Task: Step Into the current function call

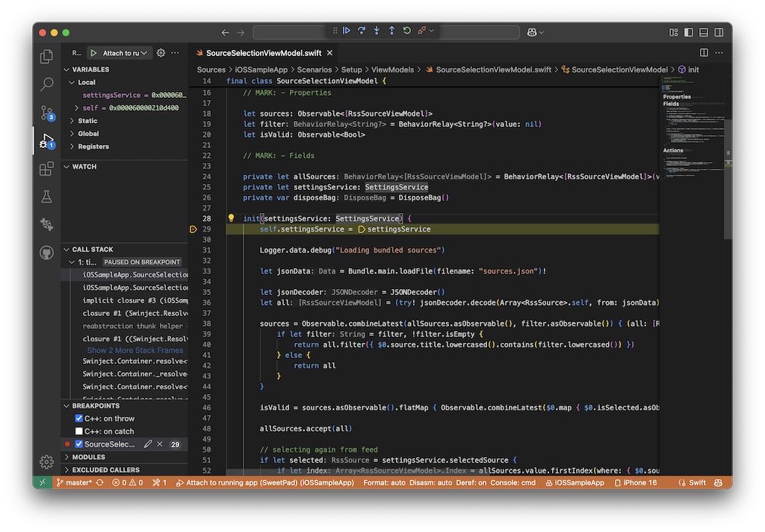Action: coord(377,31)
